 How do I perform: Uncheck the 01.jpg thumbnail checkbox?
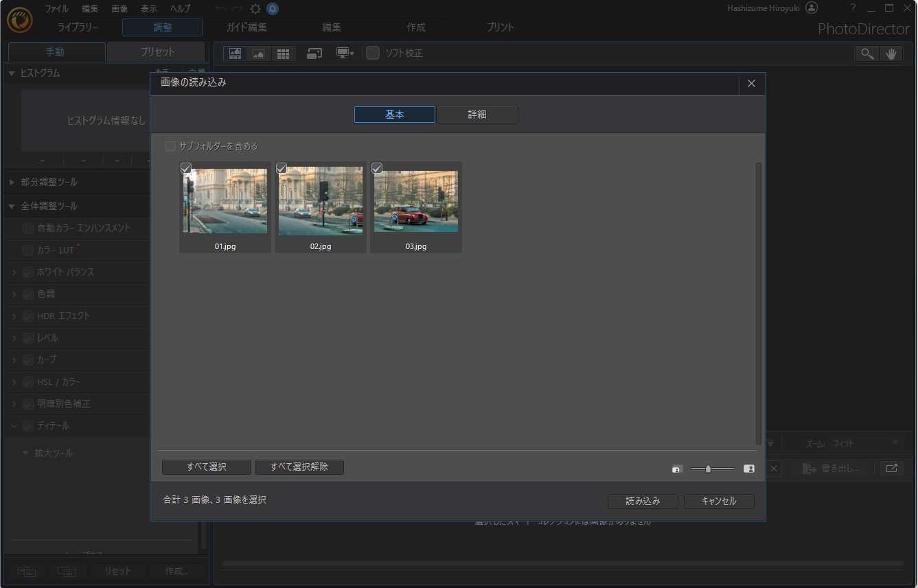pos(186,168)
